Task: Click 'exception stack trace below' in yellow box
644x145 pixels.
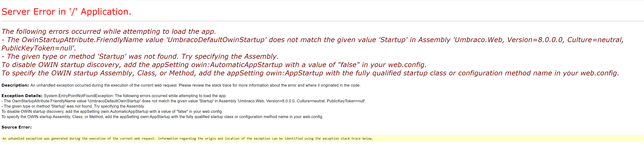Action: pyautogui.click(x=348, y=138)
